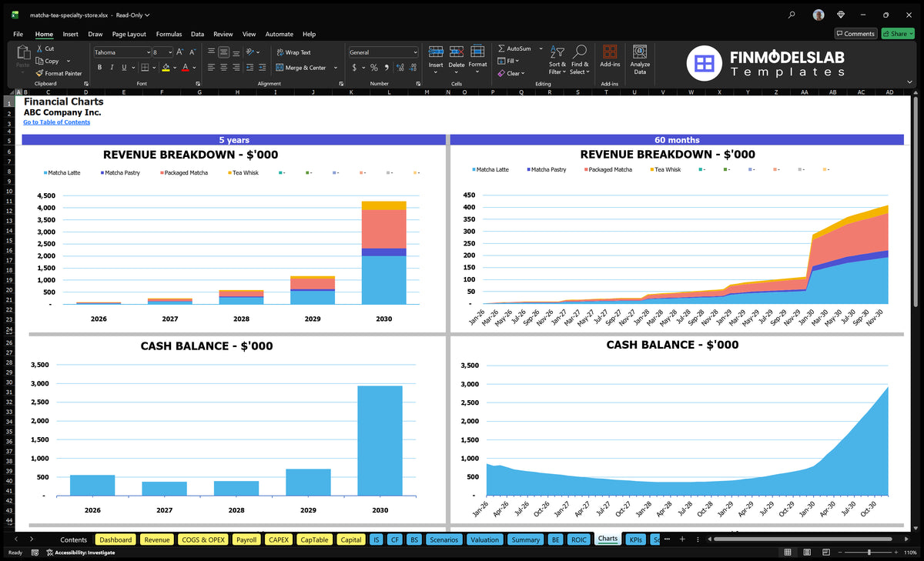Toggle Wrap Text for the cells
Image resolution: width=924 pixels, height=561 pixels.
point(293,52)
